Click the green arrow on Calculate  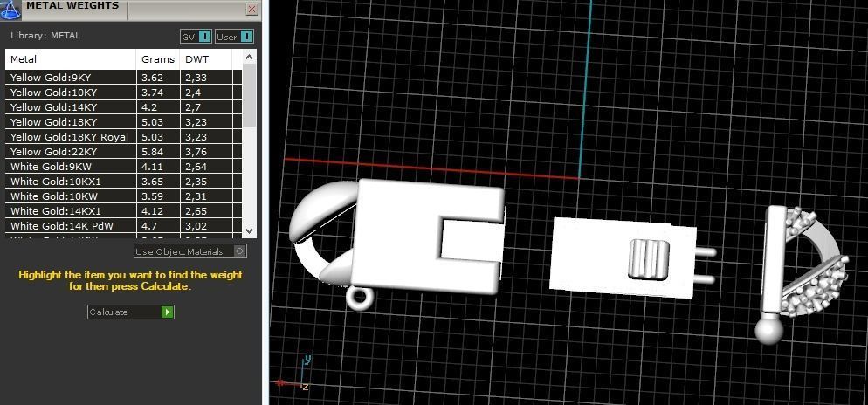tap(167, 312)
